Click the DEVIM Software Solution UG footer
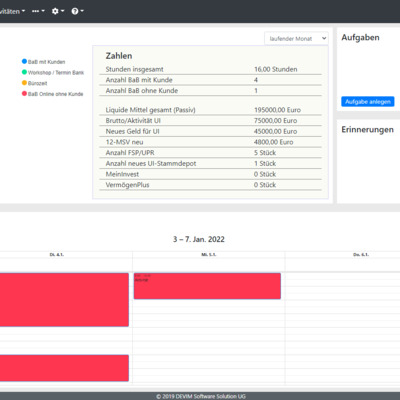This screenshot has width=400, height=400. (201, 396)
